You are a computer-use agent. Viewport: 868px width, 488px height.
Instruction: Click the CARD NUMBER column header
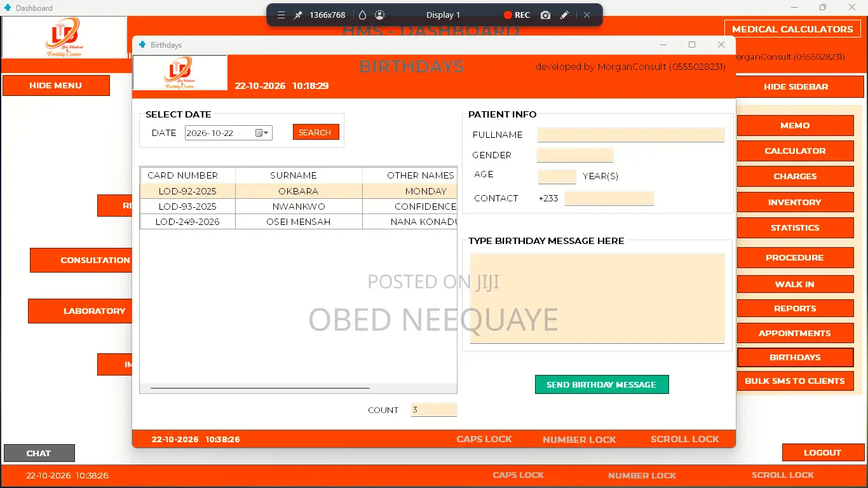point(188,175)
